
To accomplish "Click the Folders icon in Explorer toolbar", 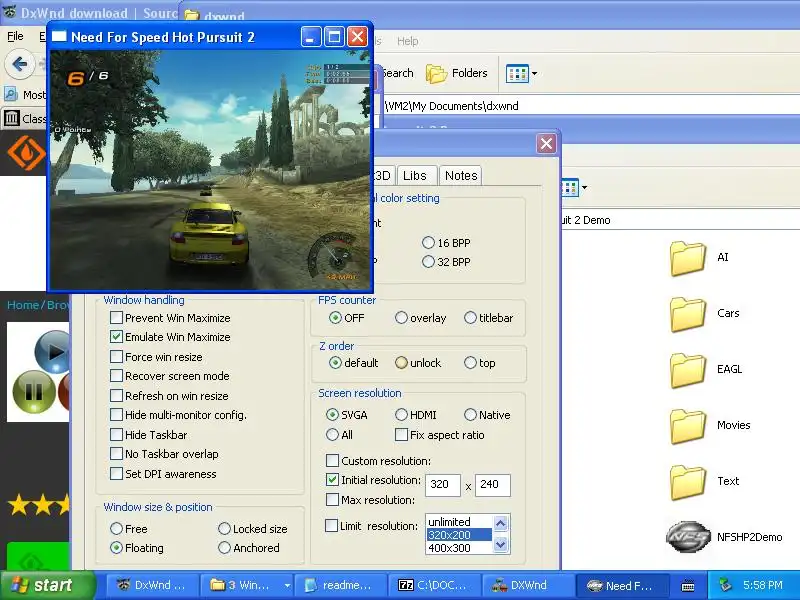I will pyautogui.click(x=436, y=73).
